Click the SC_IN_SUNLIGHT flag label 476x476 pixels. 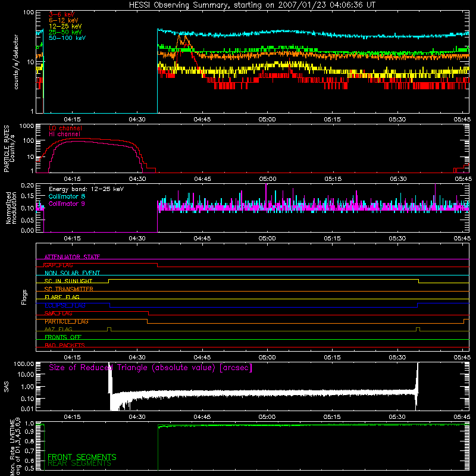[68, 281]
